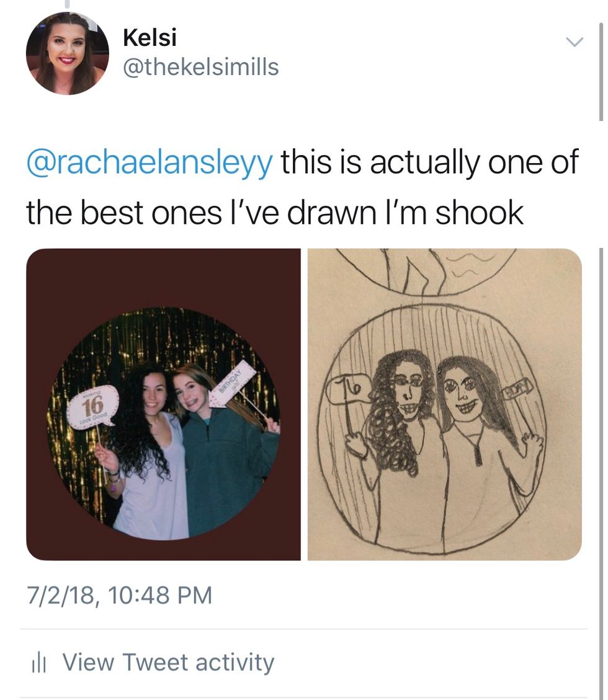
Task: Open Kelsi's profile picture
Action: tap(67, 53)
